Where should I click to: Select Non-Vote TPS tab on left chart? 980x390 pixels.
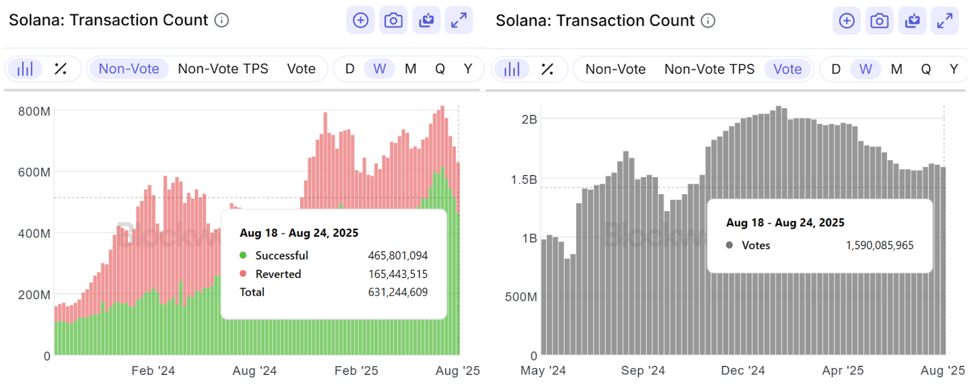[223, 69]
